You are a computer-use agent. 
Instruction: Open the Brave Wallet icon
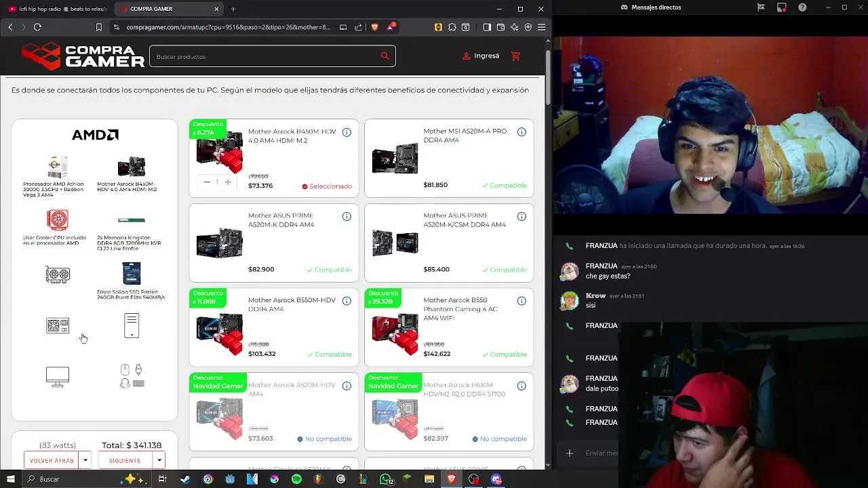500,27
